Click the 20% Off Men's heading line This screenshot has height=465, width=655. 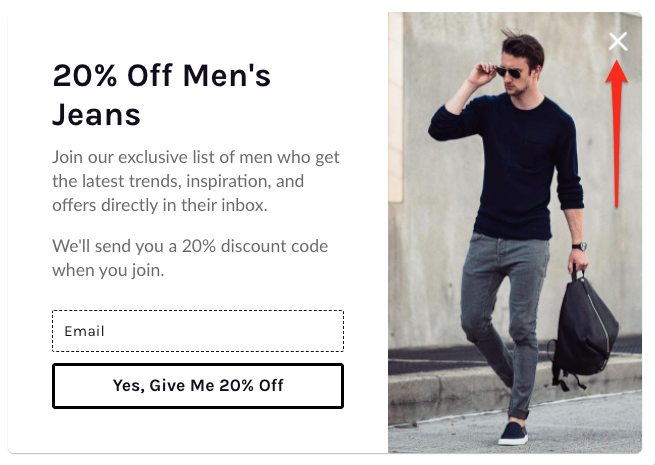(162, 76)
